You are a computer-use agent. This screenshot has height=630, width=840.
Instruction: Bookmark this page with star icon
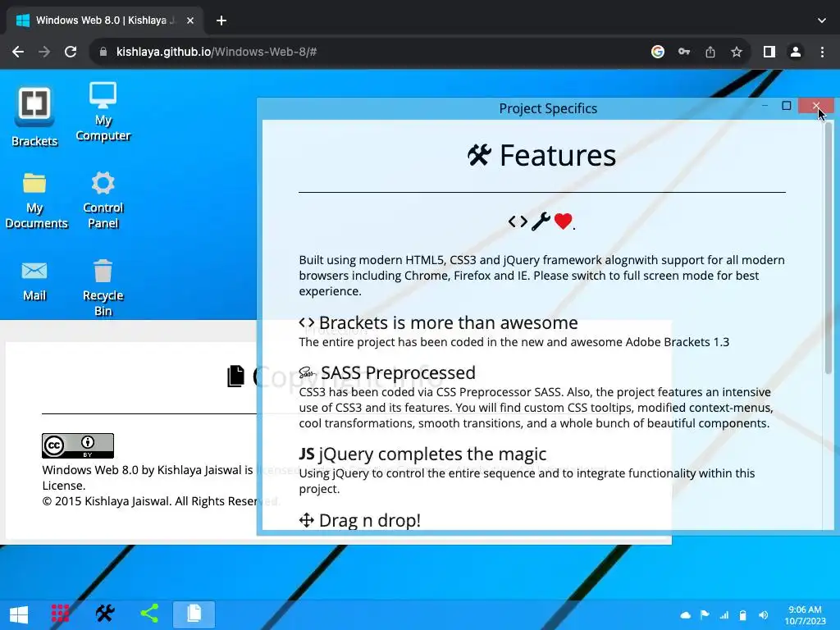[x=737, y=52]
